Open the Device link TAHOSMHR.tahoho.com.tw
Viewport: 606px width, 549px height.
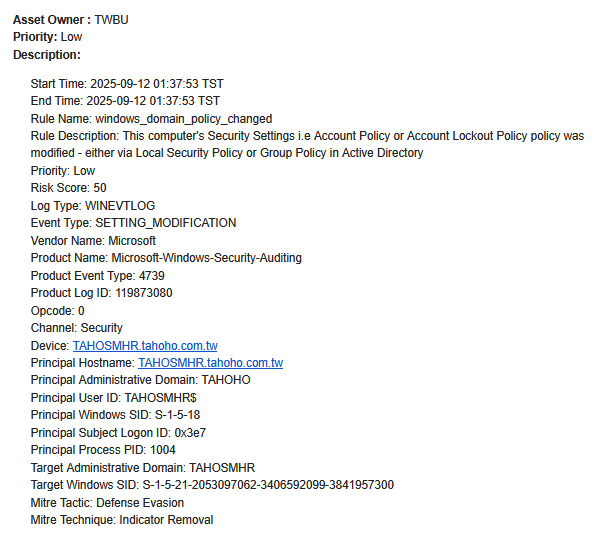coord(145,345)
